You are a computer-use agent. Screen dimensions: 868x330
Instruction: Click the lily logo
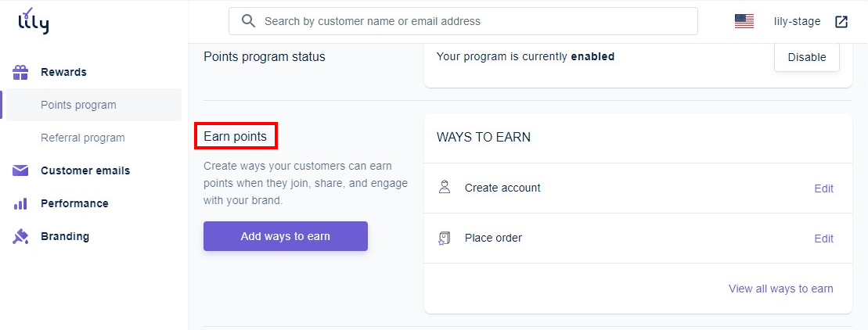pyautogui.click(x=34, y=21)
